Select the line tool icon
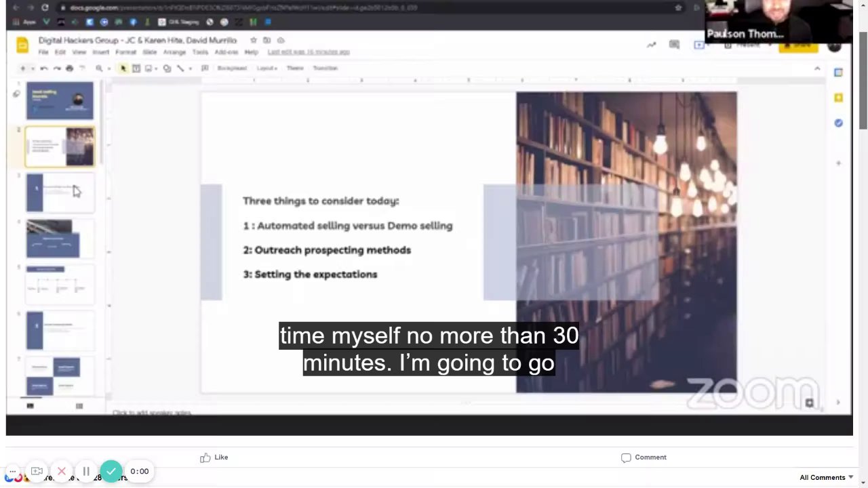The image size is (868, 488). click(180, 68)
